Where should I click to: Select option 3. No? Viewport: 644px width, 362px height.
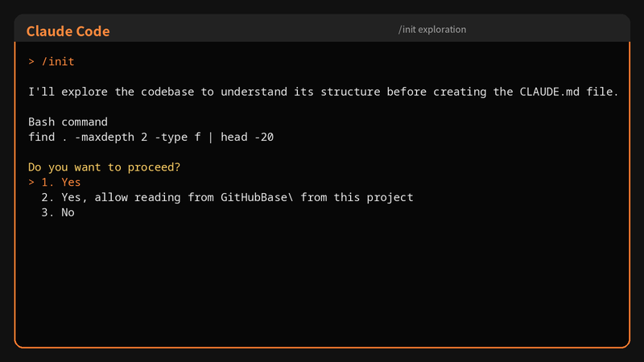coord(58,212)
